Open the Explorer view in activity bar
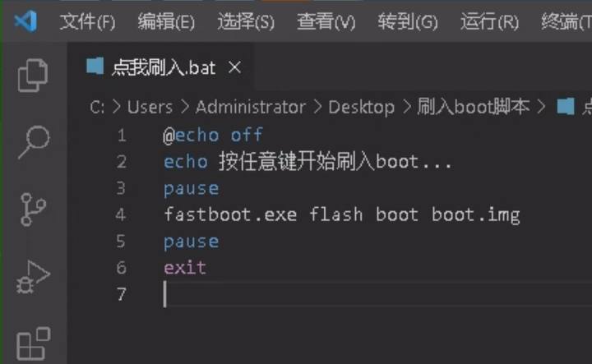This screenshot has width=592, height=364. (x=33, y=76)
